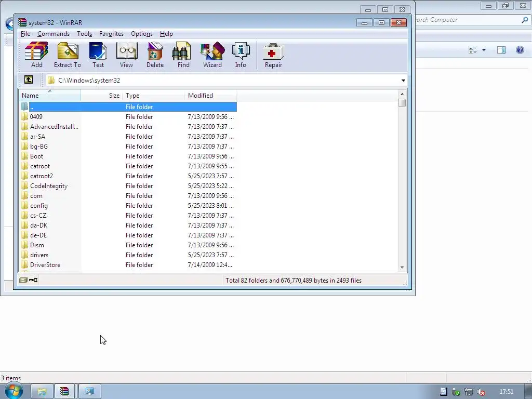Click the taskbar clock showing 17:51

[x=506, y=392]
